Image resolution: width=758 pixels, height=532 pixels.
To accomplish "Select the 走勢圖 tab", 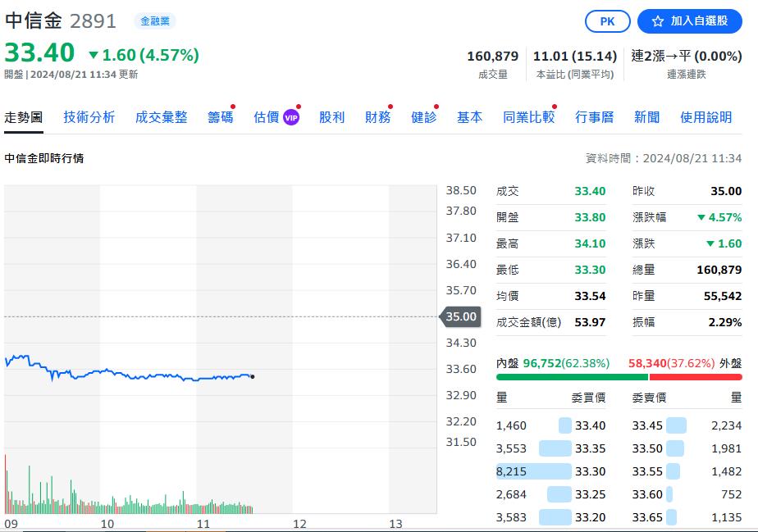I will (23, 117).
